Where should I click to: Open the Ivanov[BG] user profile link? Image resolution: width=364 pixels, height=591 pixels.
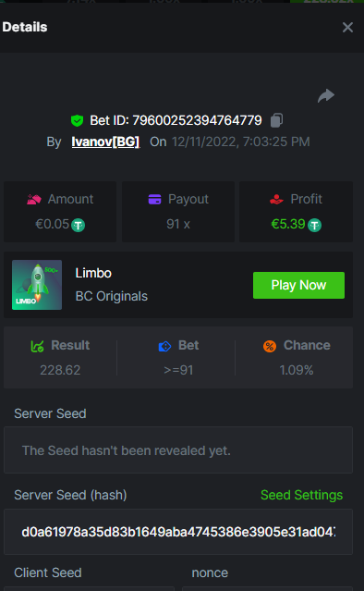105,142
